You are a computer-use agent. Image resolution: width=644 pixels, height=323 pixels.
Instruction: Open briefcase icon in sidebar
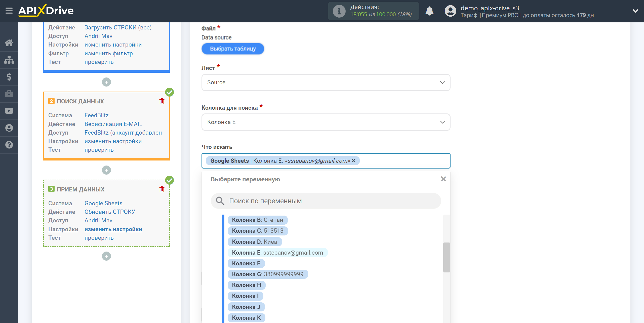9,94
